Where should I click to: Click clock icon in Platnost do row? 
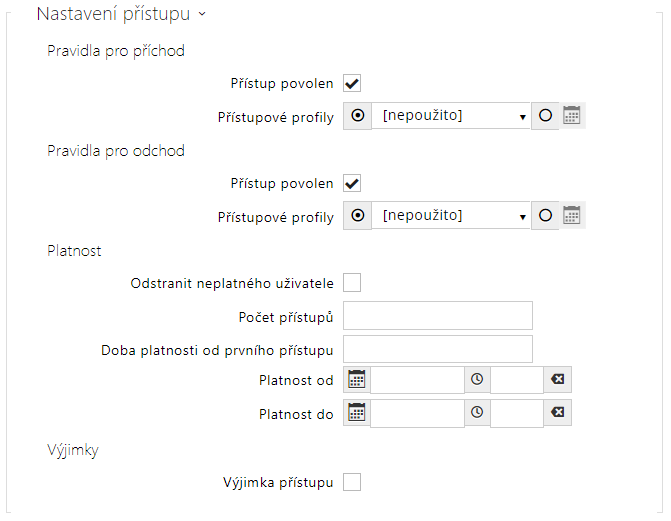(x=477, y=413)
